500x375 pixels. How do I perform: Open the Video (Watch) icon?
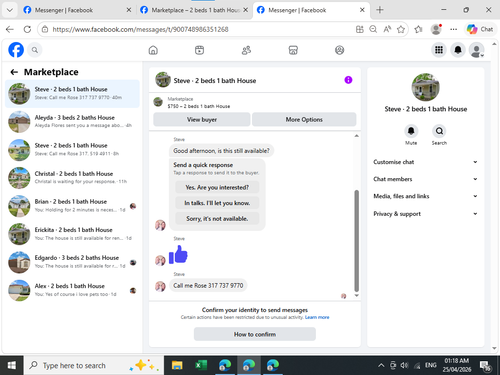click(x=199, y=50)
